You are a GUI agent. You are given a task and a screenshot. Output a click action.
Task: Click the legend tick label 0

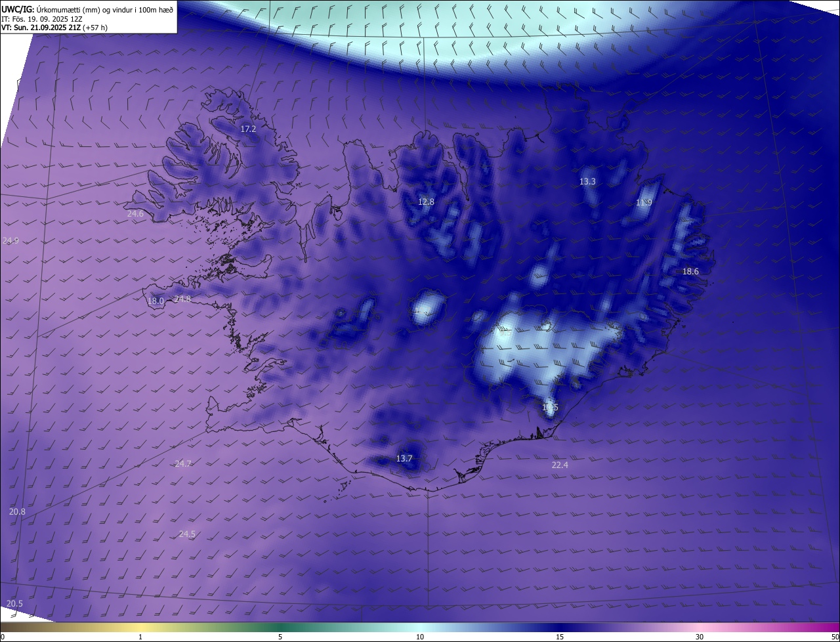(x=3, y=637)
